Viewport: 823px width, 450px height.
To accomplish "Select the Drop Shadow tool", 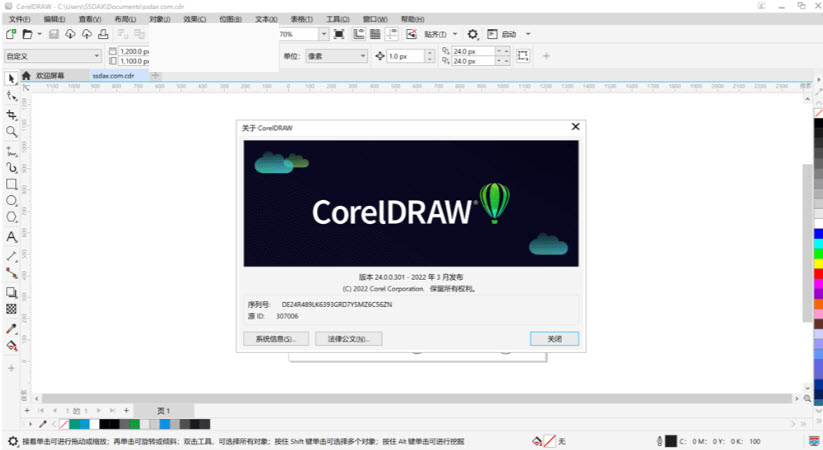I will click(11, 292).
